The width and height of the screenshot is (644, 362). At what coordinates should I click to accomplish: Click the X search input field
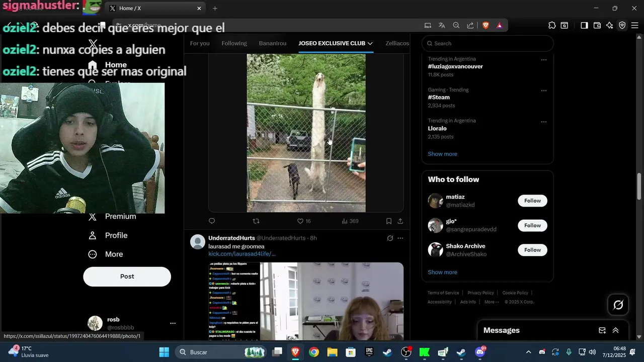point(488,43)
